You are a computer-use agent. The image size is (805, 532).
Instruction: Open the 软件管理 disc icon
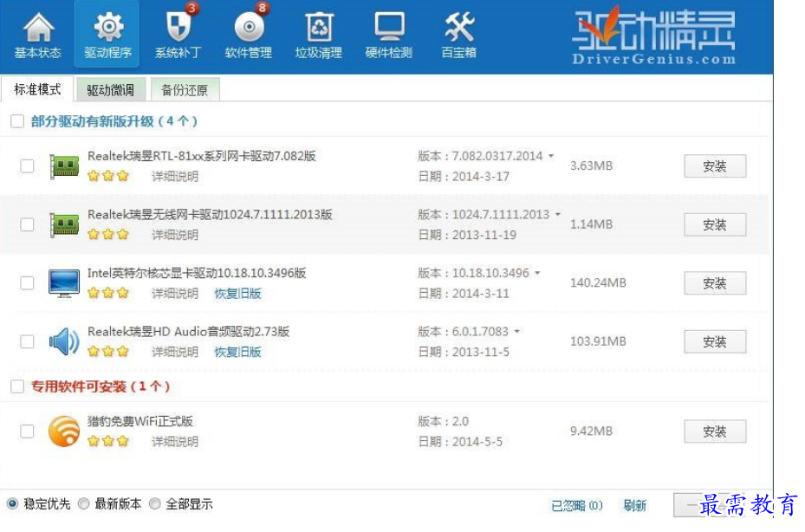[x=249, y=27]
